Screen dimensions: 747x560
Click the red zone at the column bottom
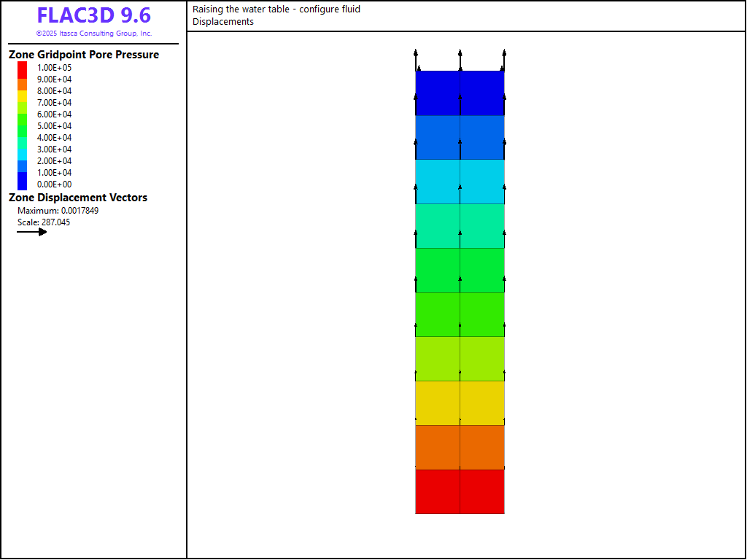pos(460,491)
